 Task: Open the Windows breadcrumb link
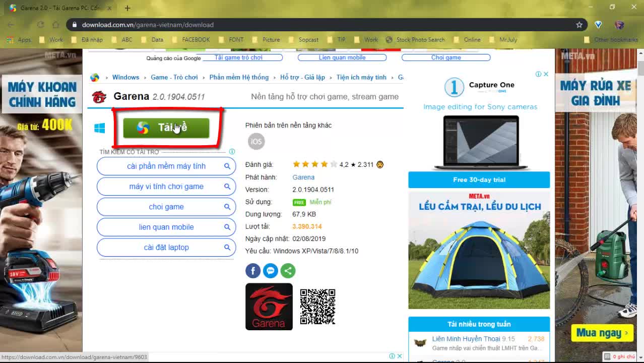125,77
